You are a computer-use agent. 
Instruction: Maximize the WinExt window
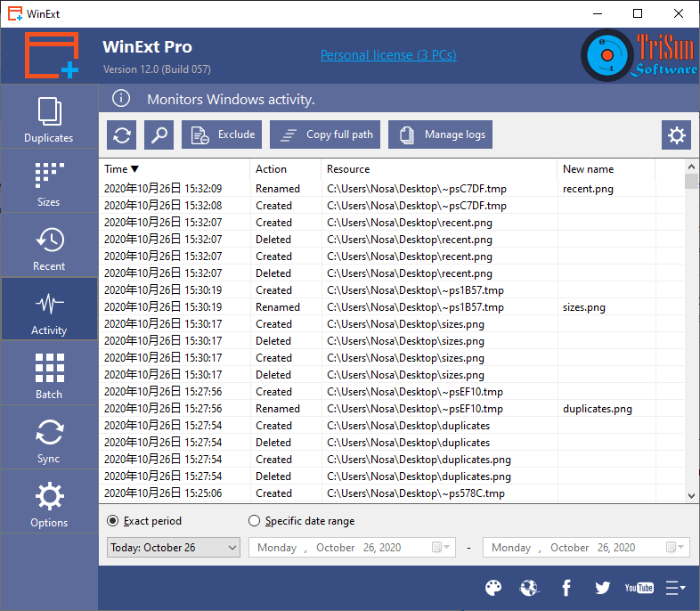[638, 13]
